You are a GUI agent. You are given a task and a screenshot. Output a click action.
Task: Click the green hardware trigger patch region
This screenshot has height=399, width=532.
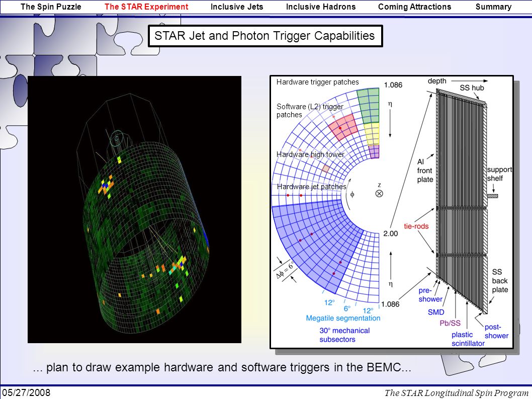(369, 105)
